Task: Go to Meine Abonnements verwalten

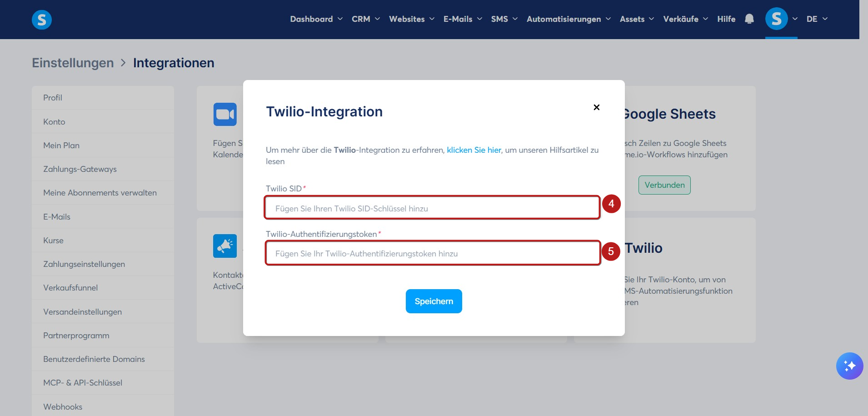Action: click(103, 193)
